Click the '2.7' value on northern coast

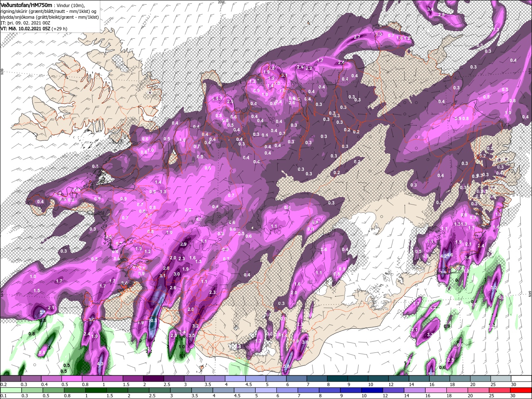[357, 37]
